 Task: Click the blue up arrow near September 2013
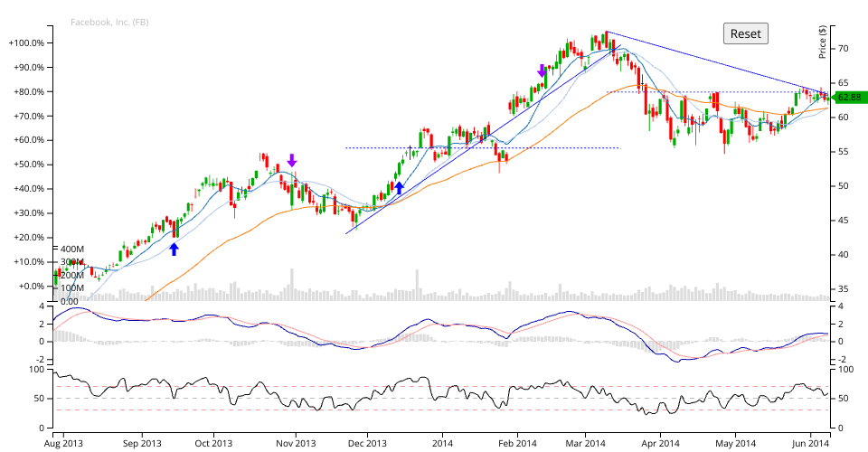(175, 249)
